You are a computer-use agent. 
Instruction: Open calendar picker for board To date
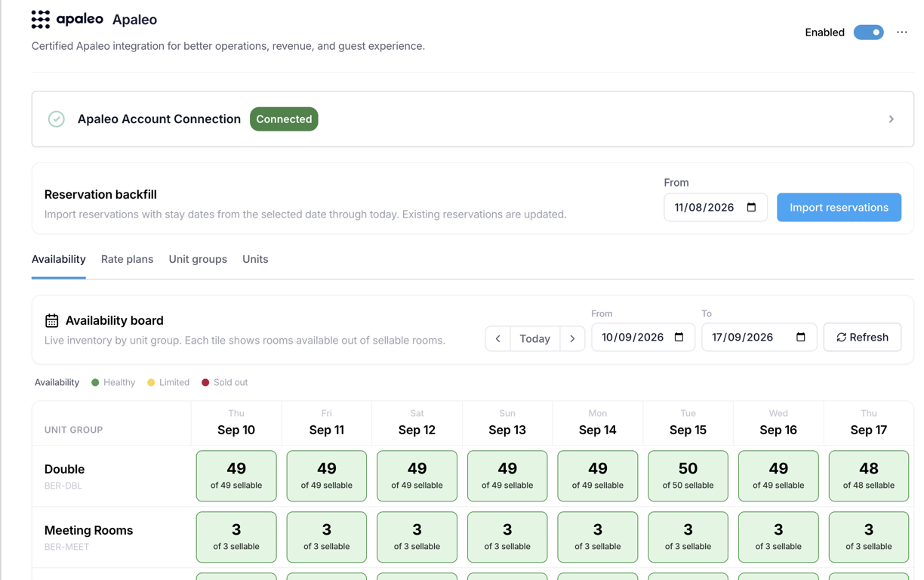point(801,338)
